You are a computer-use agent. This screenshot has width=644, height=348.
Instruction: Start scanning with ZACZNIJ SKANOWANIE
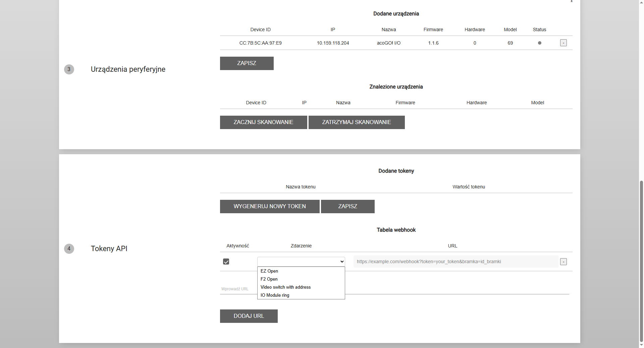pyautogui.click(x=263, y=122)
